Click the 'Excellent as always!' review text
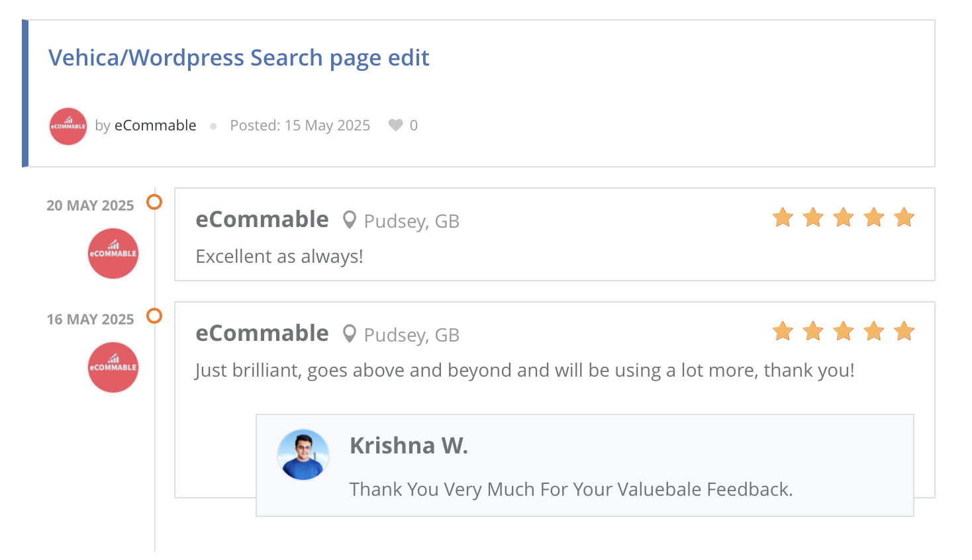Viewport: 972px width, 560px height. click(x=279, y=257)
